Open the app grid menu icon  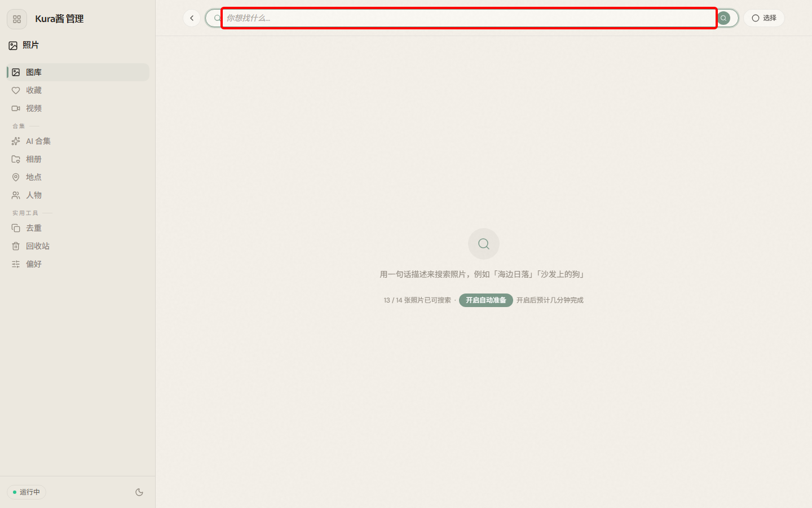click(x=17, y=19)
